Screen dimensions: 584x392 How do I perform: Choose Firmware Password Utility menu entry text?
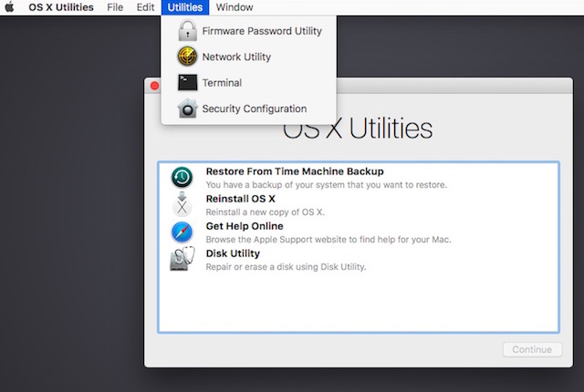click(x=261, y=31)
